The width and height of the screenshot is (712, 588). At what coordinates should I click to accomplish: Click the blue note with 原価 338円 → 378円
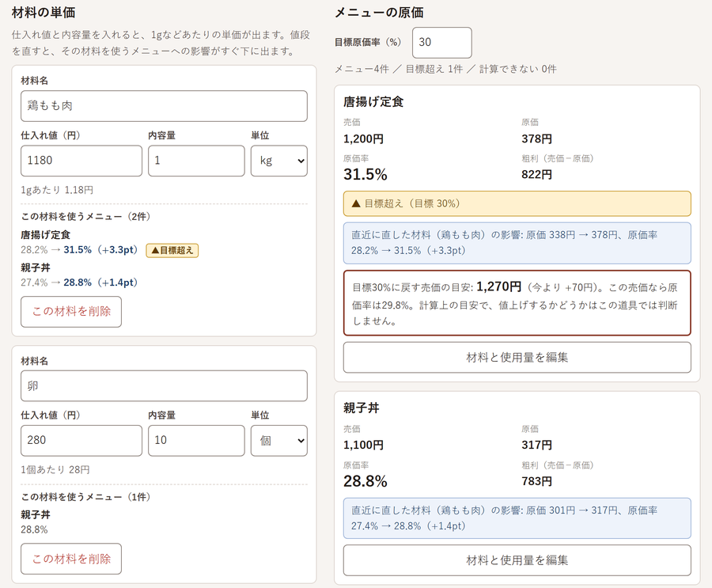pyautogui.click(x=517, y=243)
